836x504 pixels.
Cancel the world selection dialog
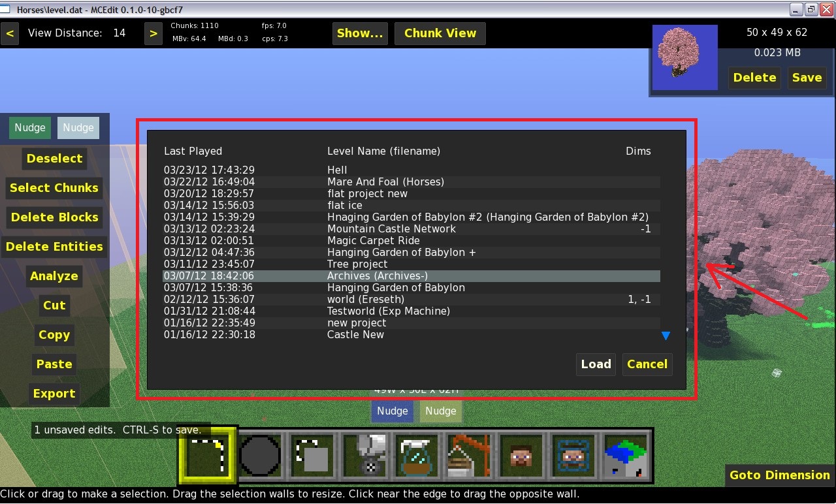coord(647,364)
